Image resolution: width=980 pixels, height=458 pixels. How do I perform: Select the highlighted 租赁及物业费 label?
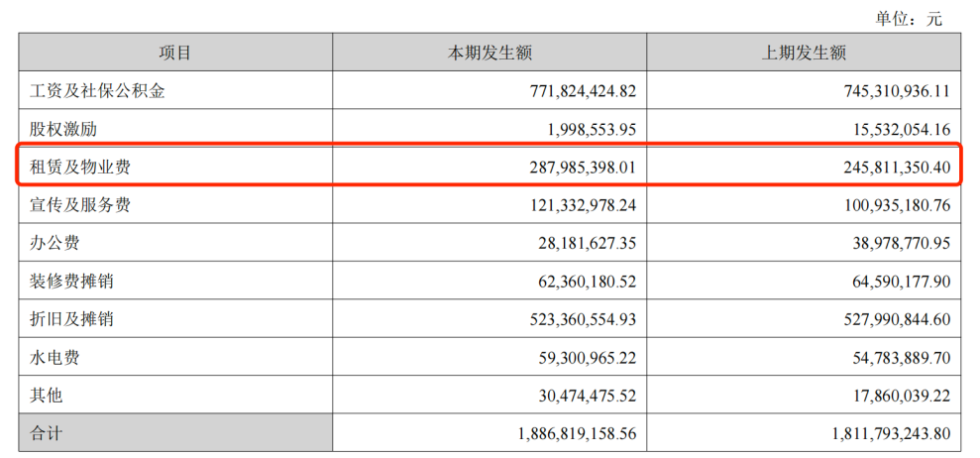[x=80, y=168]
